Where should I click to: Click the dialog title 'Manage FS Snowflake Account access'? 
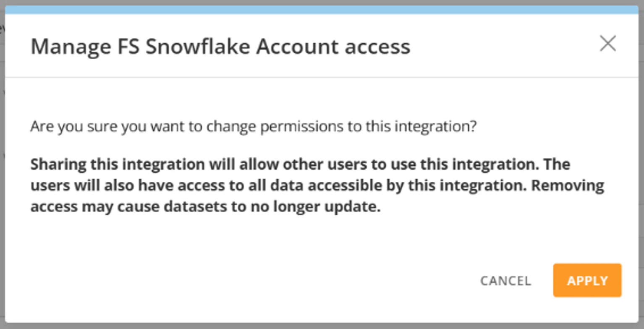[220, 47]
